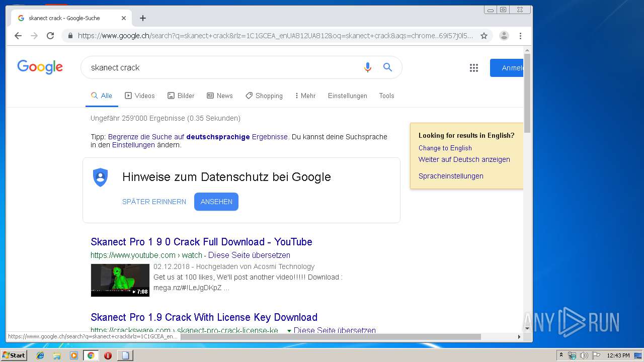This screenshot has width=644, height=362.
Task: Show hidden tray icons arrow
Action: (x=561, y=355)
